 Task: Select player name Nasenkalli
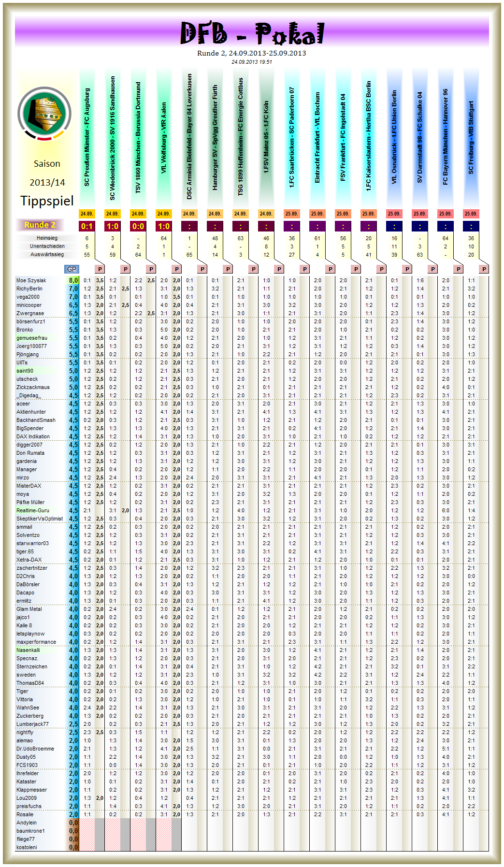tap(28, 650)
